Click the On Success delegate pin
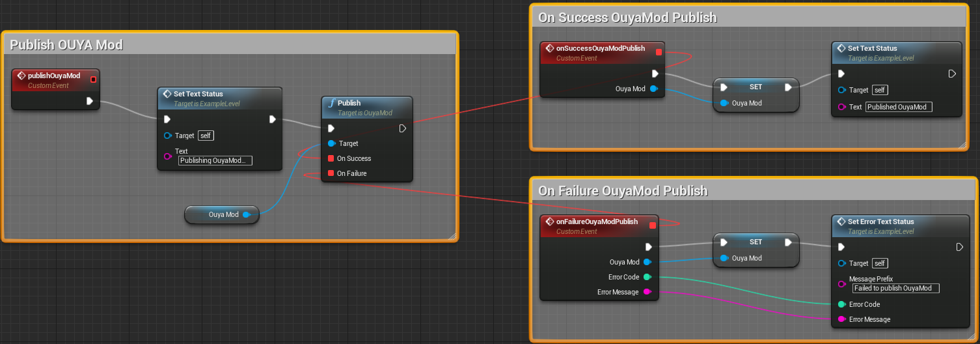This screenshot has height=344, width=980. coord(331,158)
